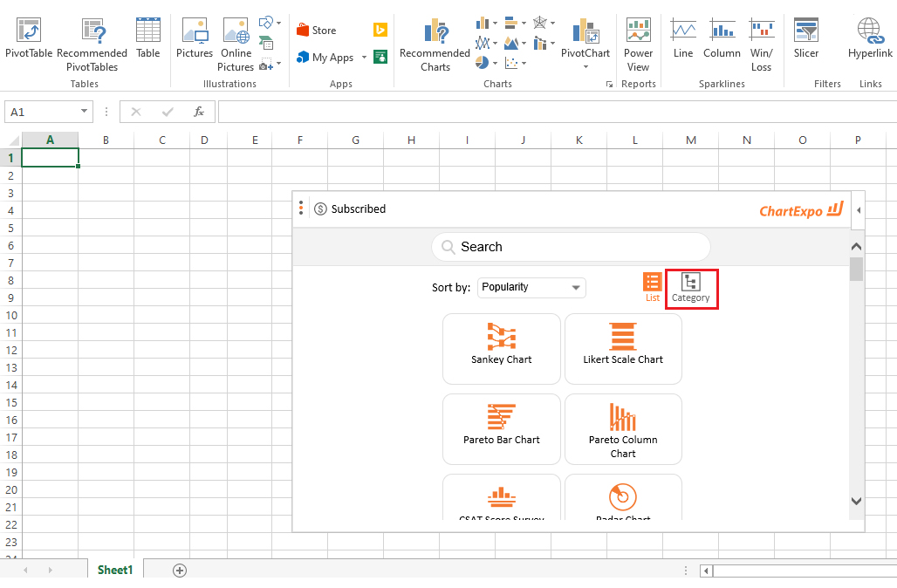
Task: Insert a Win/Loss sparkline
Action: click(762, 44)
